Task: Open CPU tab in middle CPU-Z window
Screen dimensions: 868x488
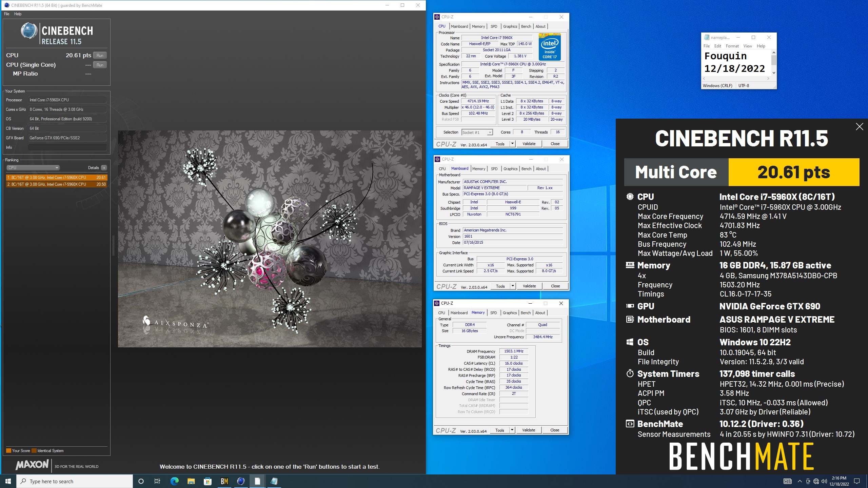Action: (x=442, y=169)
